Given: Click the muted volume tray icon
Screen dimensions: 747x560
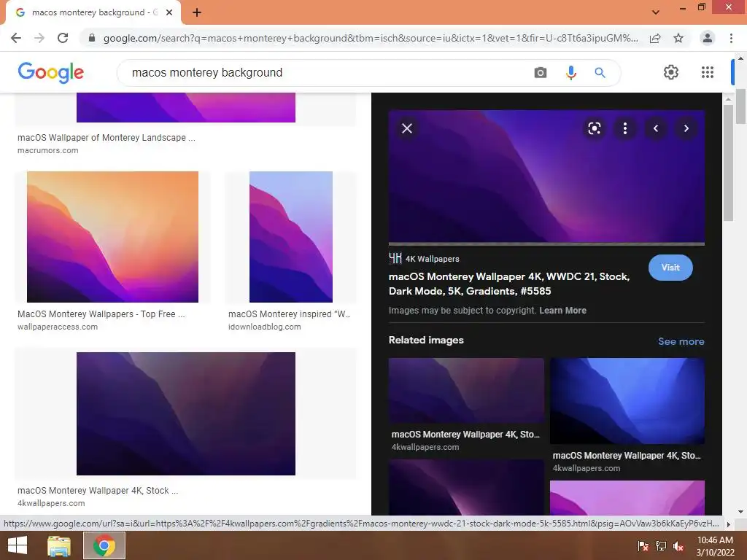Looking at the screenshot, I should pyautogui.click(x=678, y=546).
